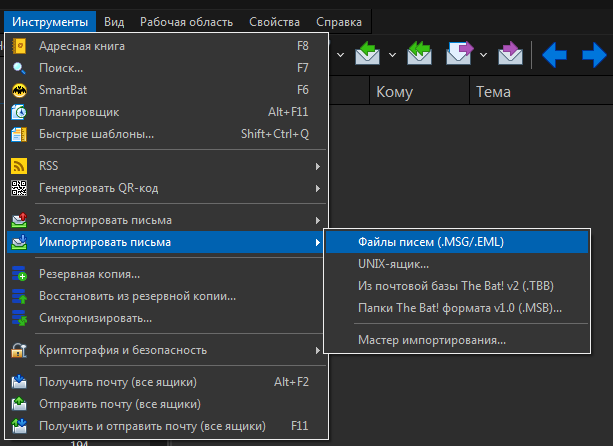Viewport: 613px width, 446px height.
Task: Click the Поиск... menu label
Action: click(x=61, y=68)
